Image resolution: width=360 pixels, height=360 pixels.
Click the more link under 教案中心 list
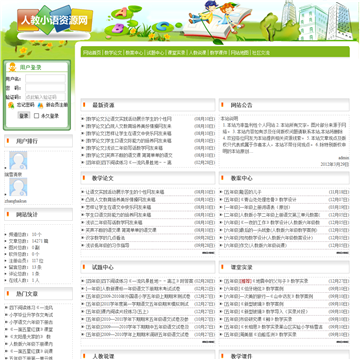coord(342,253)
